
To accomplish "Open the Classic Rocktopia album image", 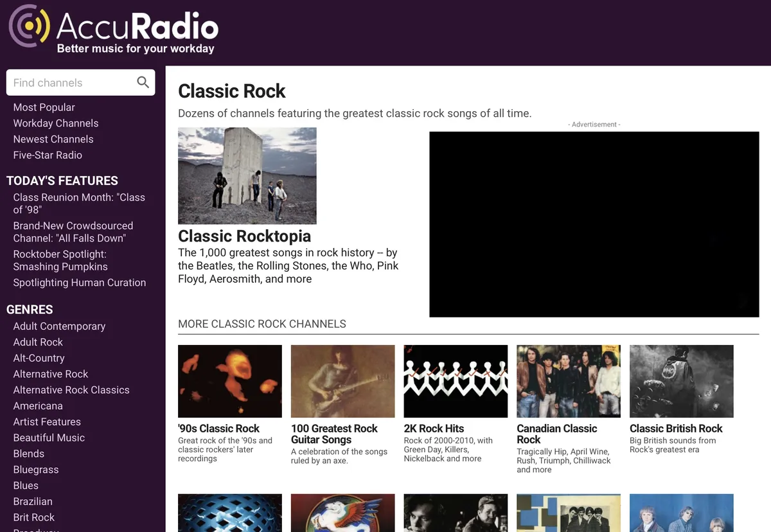I will tap(247, 175).
